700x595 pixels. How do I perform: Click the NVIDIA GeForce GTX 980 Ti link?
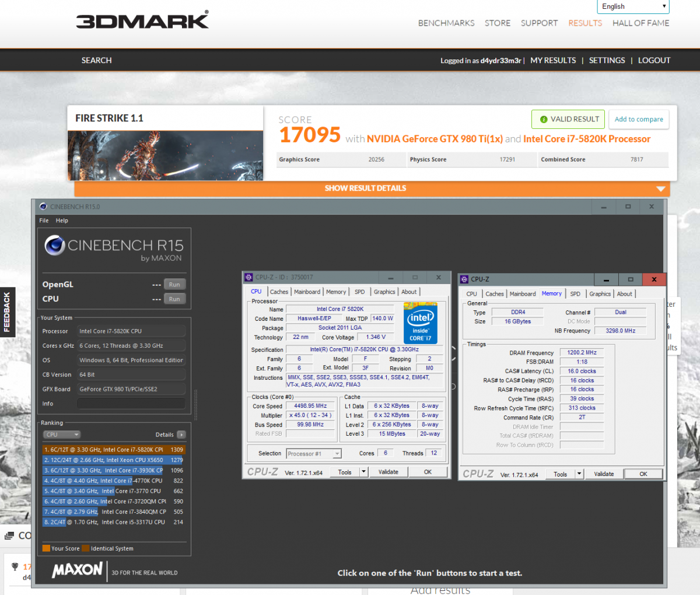click(x=435, y=139)
